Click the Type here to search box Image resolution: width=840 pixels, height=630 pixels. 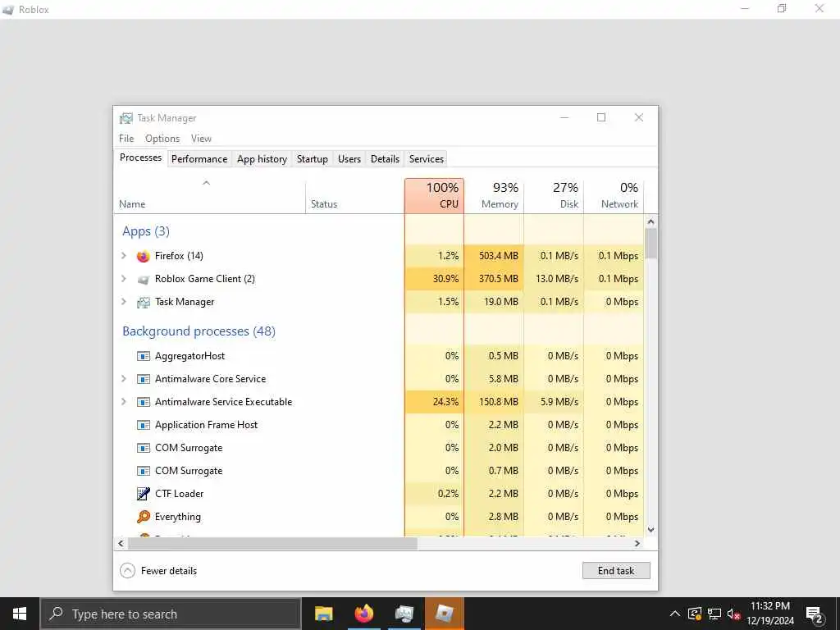[171, 614]
